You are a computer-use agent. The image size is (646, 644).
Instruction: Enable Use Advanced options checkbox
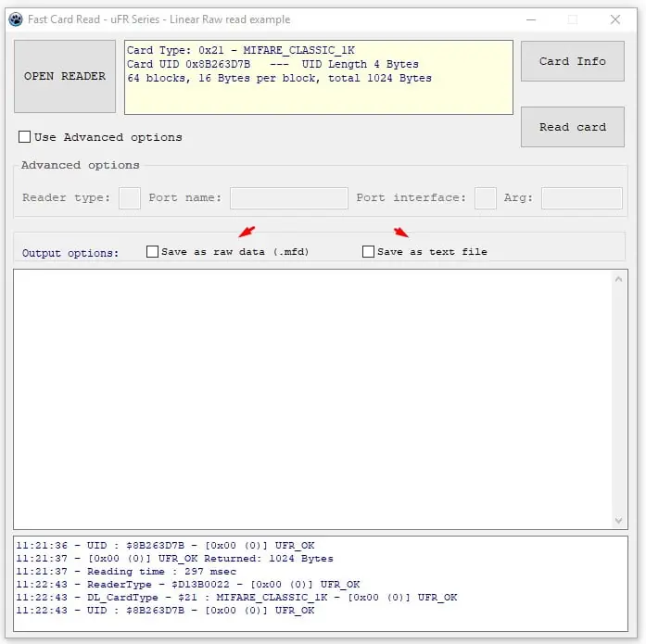point(25,137)
